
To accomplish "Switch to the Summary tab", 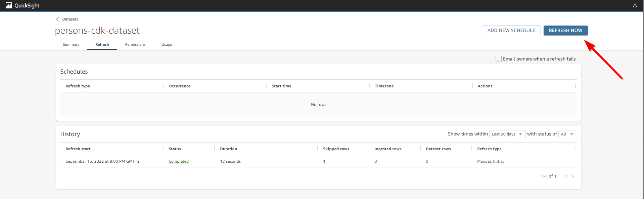I will 71,44.
